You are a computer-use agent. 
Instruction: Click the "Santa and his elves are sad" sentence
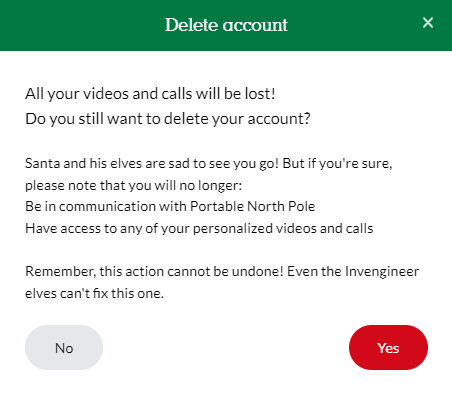pyautogui.click(x=152, y=164)
